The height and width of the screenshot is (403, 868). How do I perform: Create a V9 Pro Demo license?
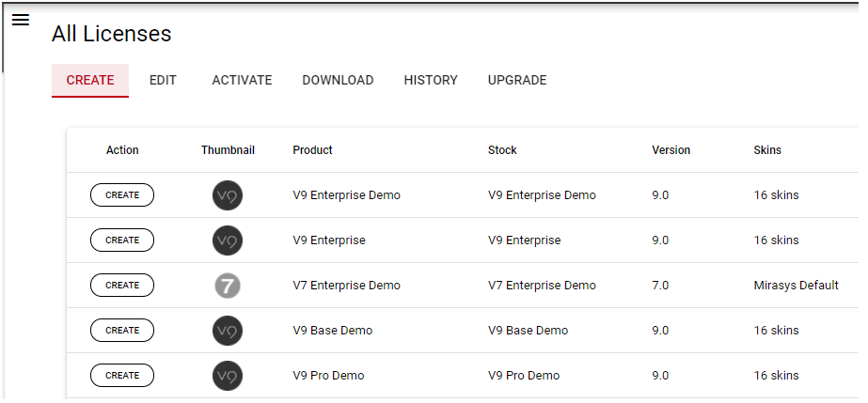coord(122,376)
